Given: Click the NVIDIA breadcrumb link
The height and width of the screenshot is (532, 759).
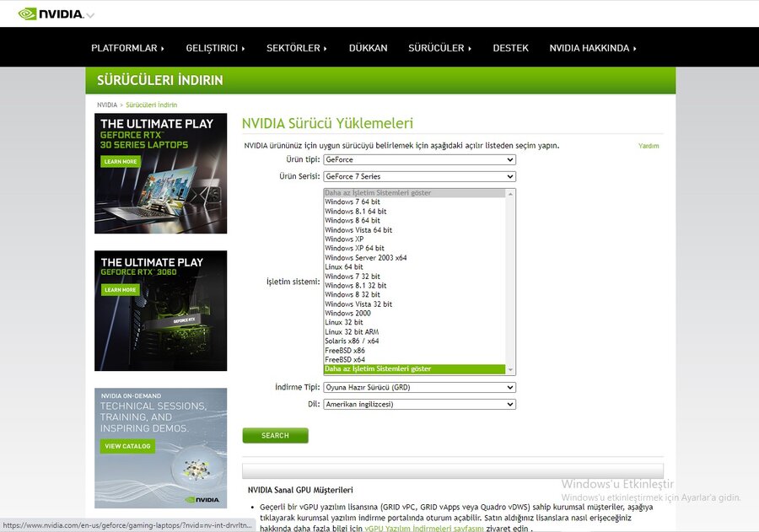Looking at the screenshot, I should pyautogui.click(x=107, y=105).
